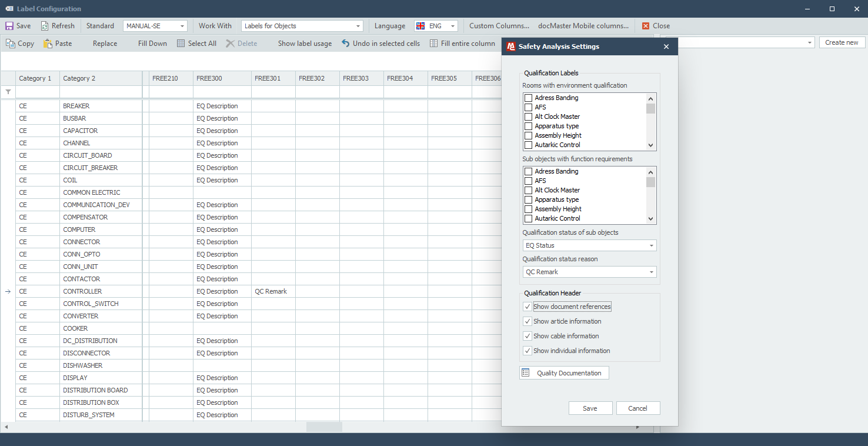Click scroll-down arrow of Sub objects list
The height and width of the screenshot is (446, 868).
tap(650, 219)
